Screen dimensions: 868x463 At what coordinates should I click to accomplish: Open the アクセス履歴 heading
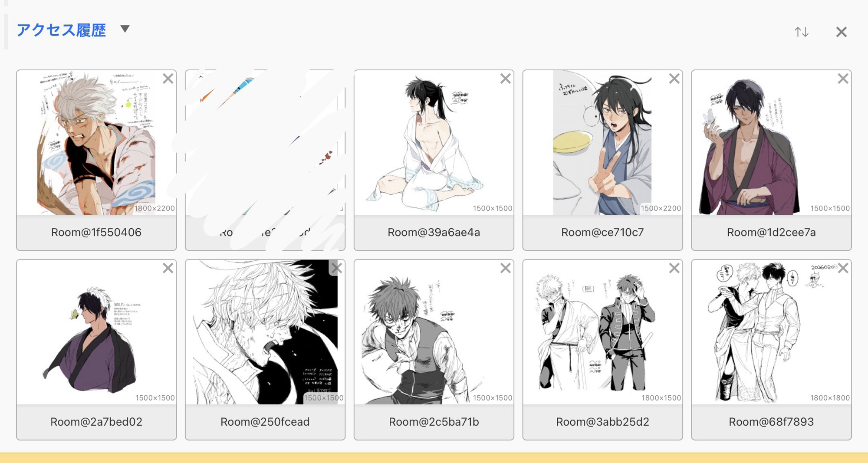click(61, 30)
